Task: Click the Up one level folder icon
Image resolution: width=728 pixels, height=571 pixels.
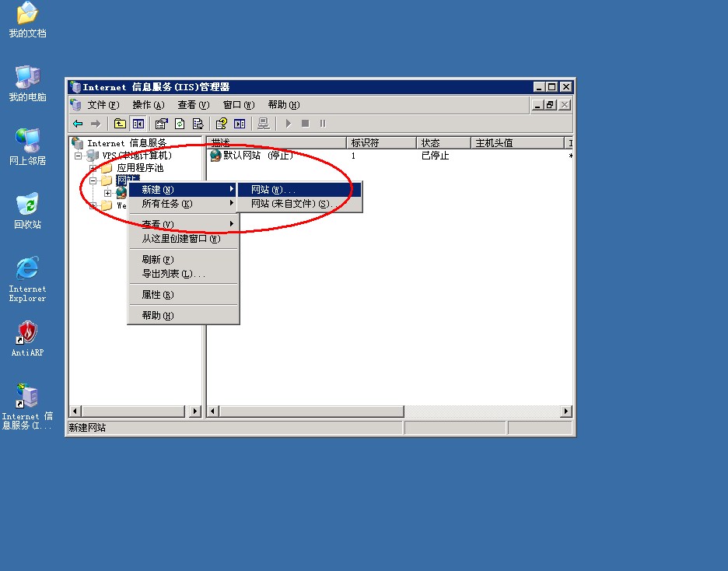Action: (x=120, y=124)
